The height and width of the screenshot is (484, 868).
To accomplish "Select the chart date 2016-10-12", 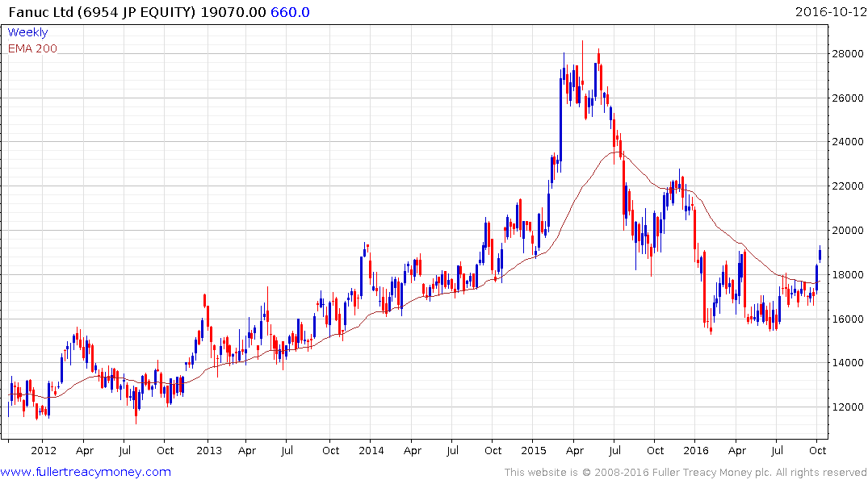I will pos(830,12).
